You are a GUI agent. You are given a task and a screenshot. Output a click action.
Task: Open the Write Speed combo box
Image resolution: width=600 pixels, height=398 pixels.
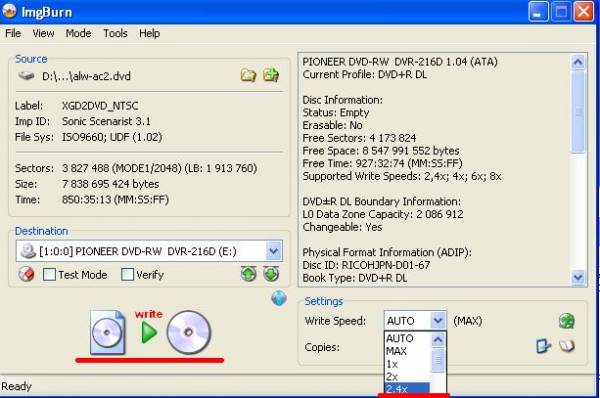pyautogui.click(x=415, y=320)
